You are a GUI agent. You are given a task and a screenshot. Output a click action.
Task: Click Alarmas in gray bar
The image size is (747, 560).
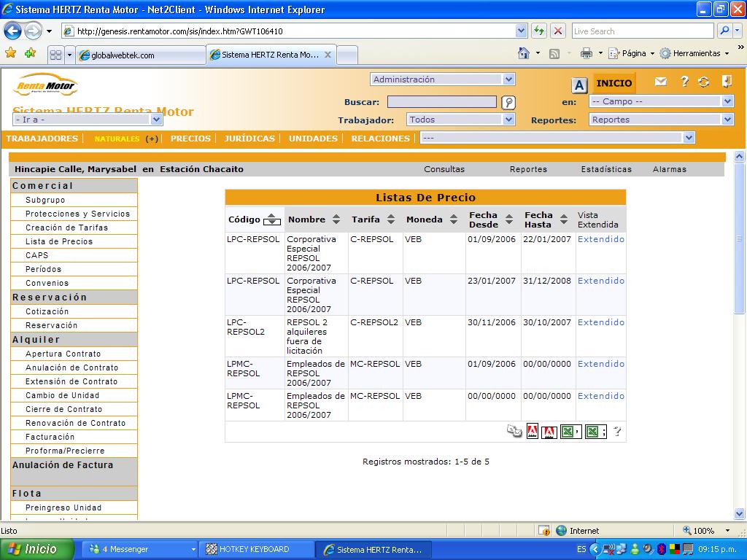point(670,169)
